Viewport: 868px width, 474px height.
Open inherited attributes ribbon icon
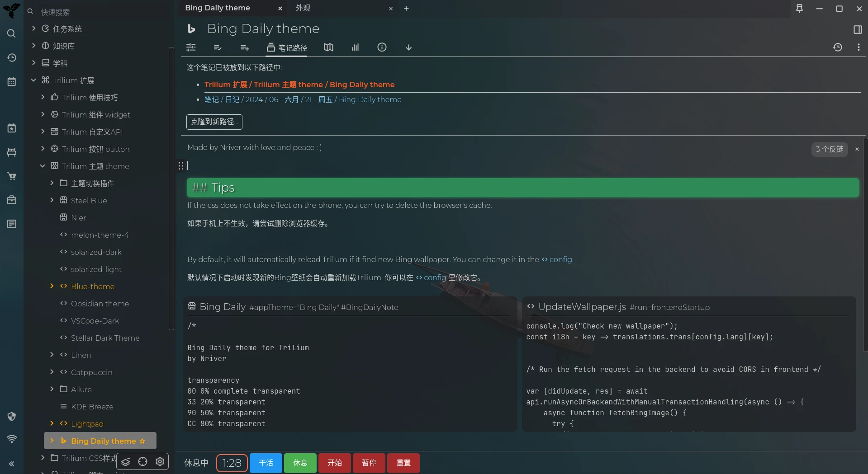[245, 47]
